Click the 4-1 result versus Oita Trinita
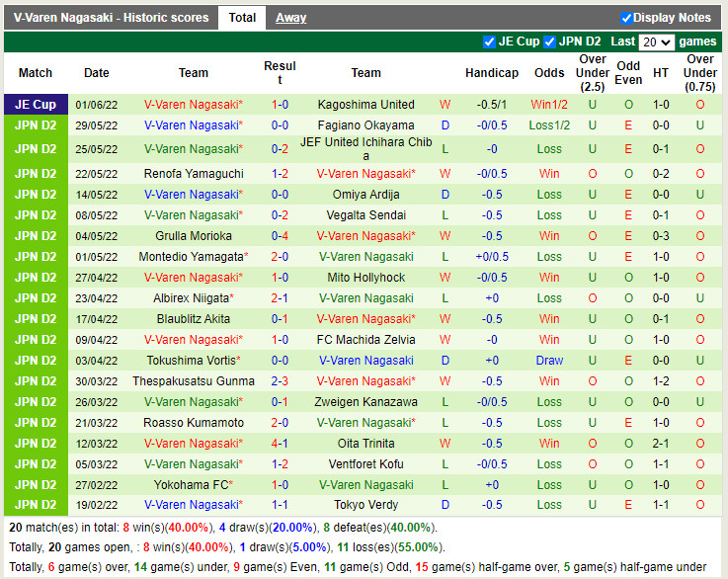This screenshot has width=728, height=579. click(280, 444)
